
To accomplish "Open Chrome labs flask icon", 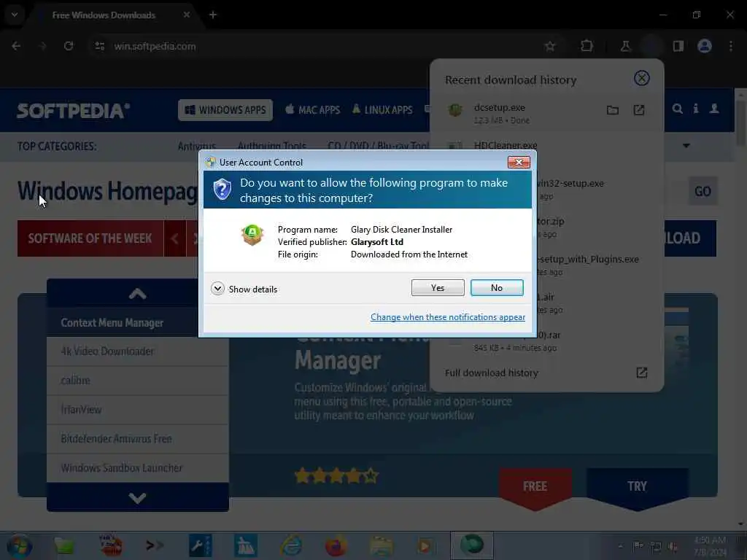I will 625,46.
